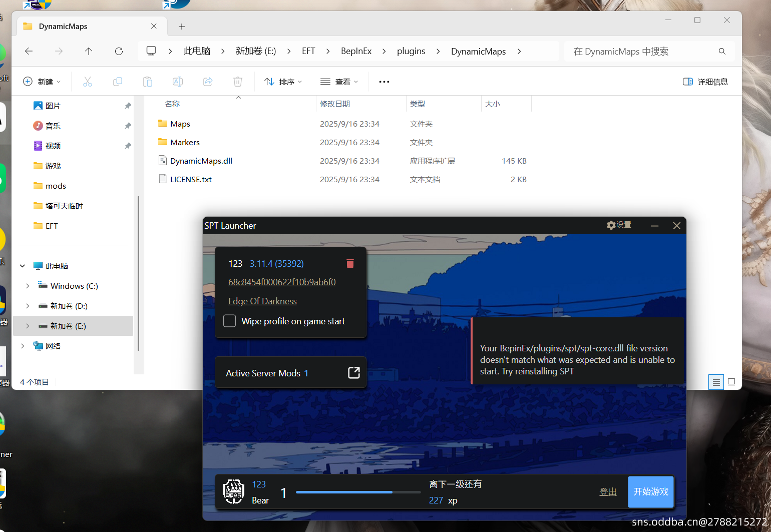
Task: Add a new Explorer tab
Action: pyautogui.click(x=182, y=26)
